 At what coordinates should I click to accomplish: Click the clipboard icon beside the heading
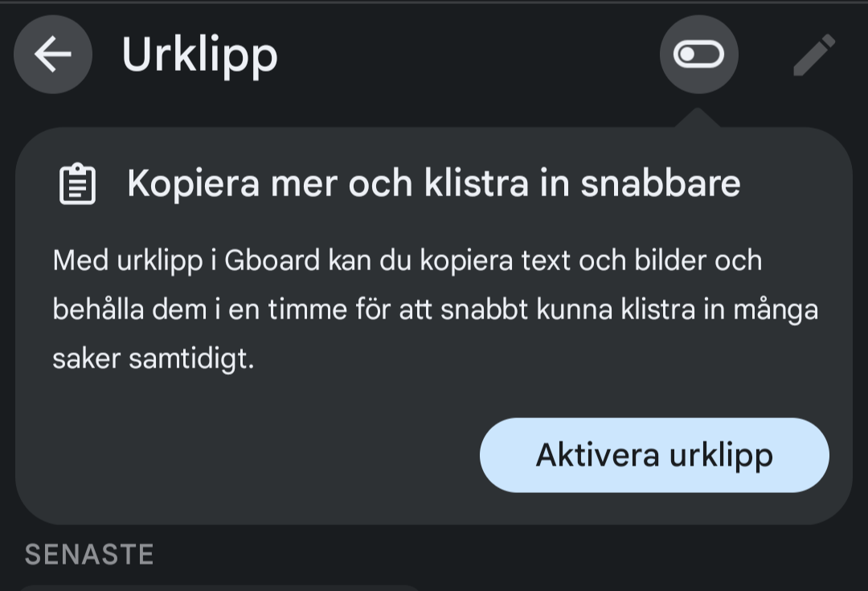[77, 183]
